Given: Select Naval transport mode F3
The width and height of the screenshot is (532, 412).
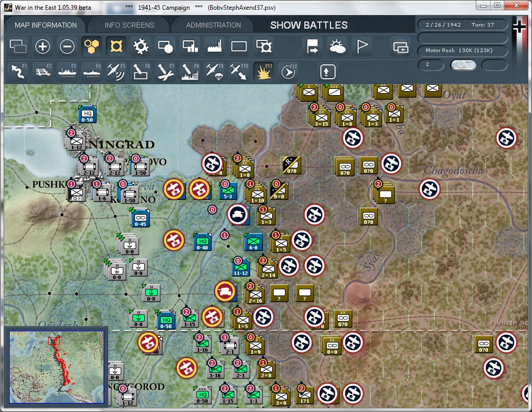Looking at the screenshot, I should point(67,72).
